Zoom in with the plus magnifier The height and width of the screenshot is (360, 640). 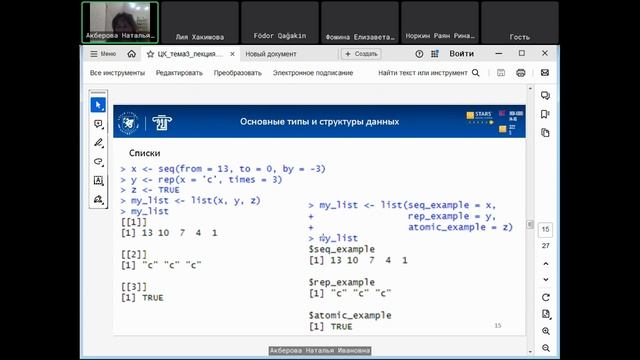546,331
